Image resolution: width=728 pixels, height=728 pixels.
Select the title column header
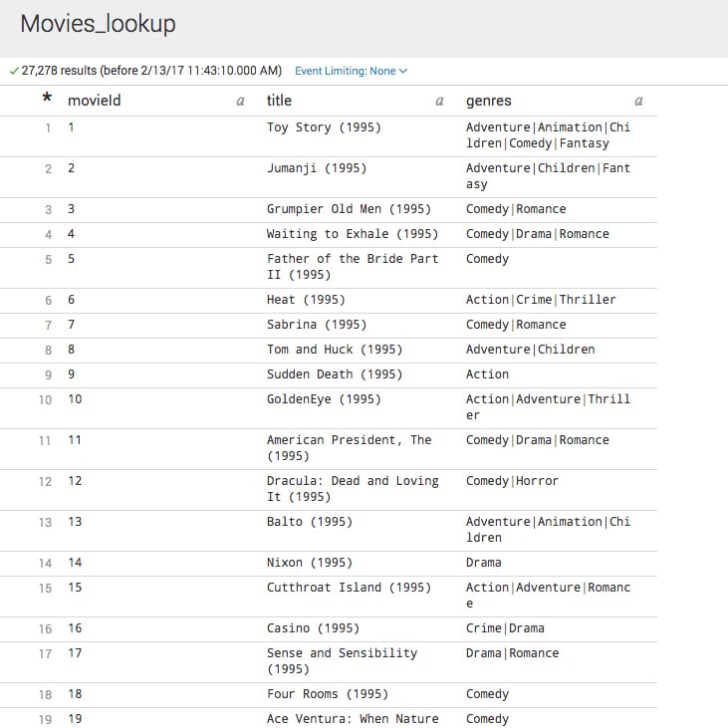click(x=279, y=101)
